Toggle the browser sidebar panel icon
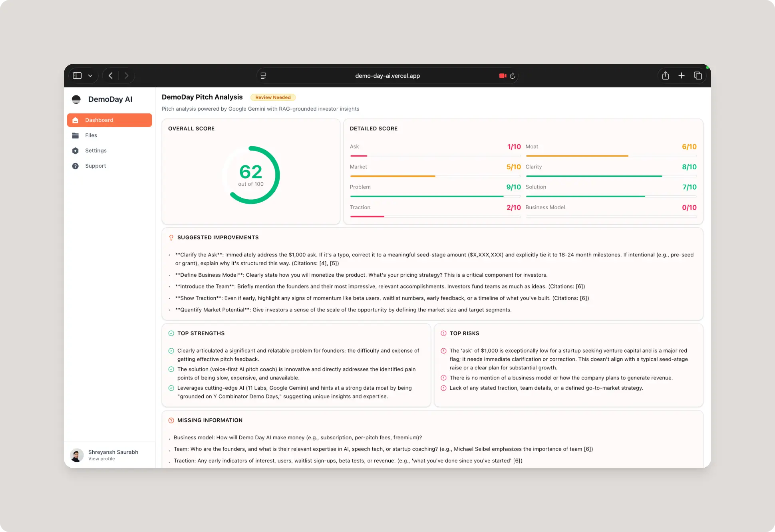This screenshot has height=532, width=775. (x=77, y=75)
